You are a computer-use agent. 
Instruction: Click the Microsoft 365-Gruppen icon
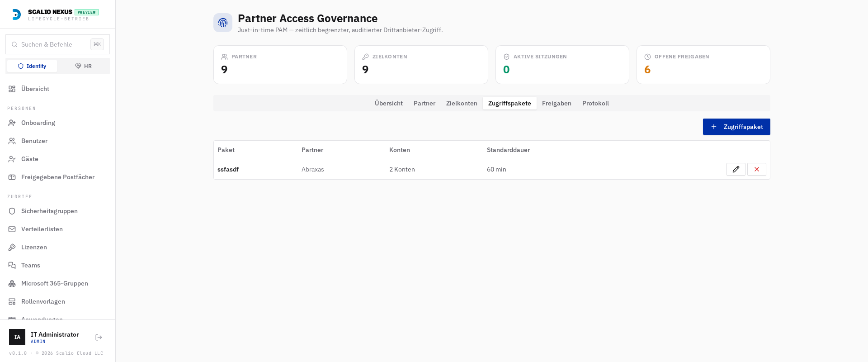(x=12, y=283)
